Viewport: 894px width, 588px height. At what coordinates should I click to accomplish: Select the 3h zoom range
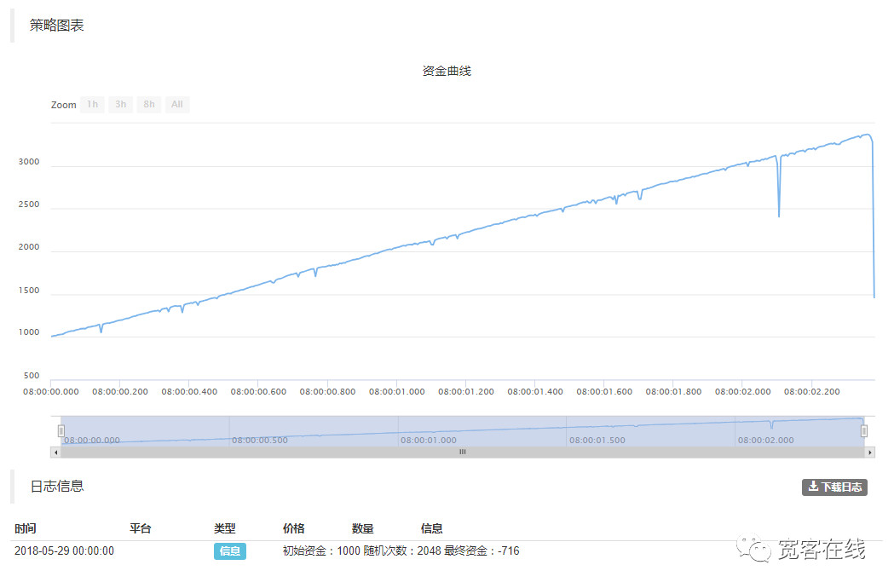point(120,105)
